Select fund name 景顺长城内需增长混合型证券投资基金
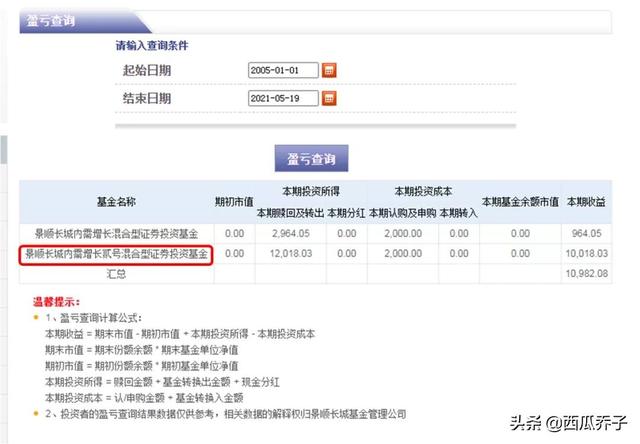640x444 pixels. click(116, 234)
